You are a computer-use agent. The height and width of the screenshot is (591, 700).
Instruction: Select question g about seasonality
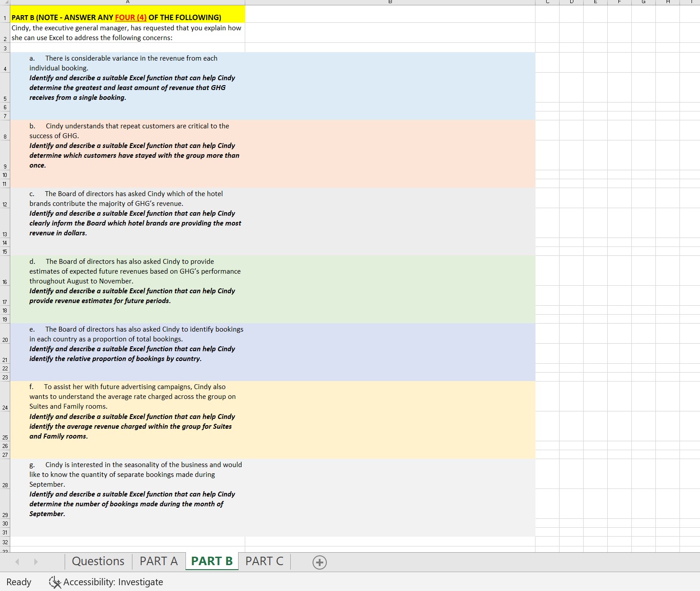click(x=128, y=474)
